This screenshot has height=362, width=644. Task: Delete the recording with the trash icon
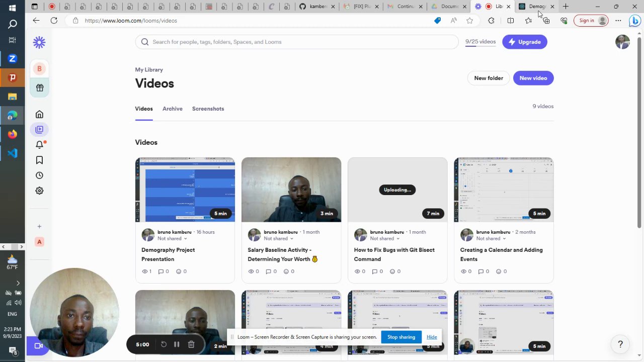coord(191,344)
